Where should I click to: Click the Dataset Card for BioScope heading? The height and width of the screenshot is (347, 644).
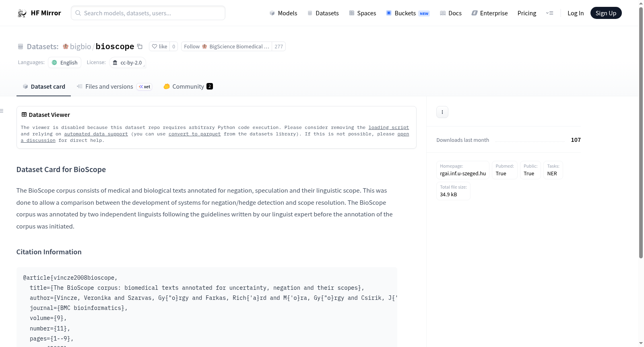61,170
